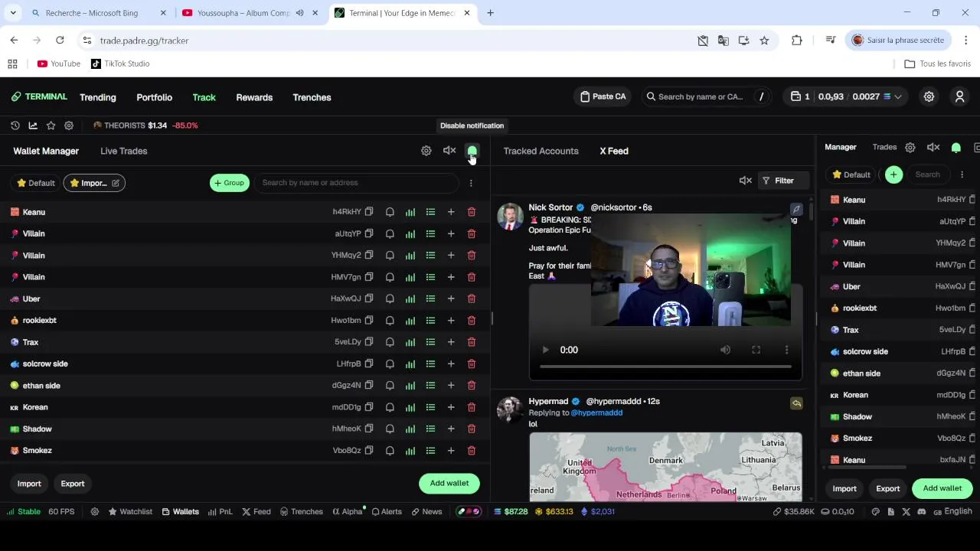
Task: Mute sound in right Manager panel
Action: 933,147
